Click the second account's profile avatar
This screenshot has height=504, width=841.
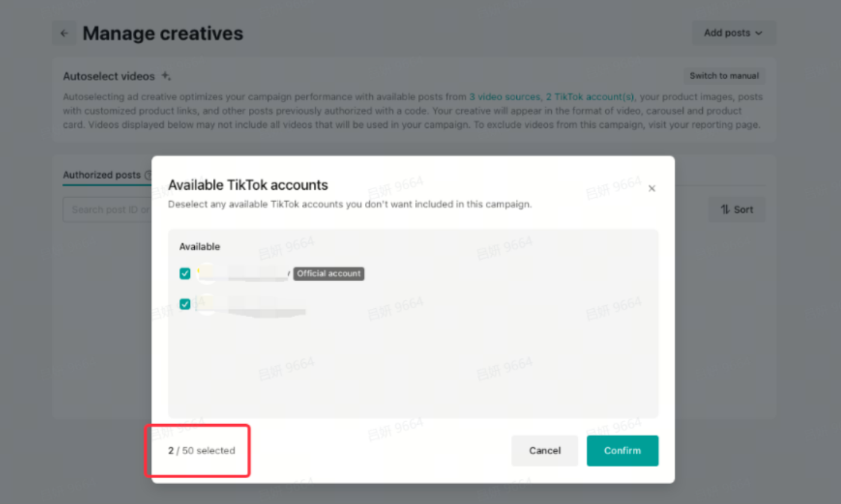coord(206,304)
